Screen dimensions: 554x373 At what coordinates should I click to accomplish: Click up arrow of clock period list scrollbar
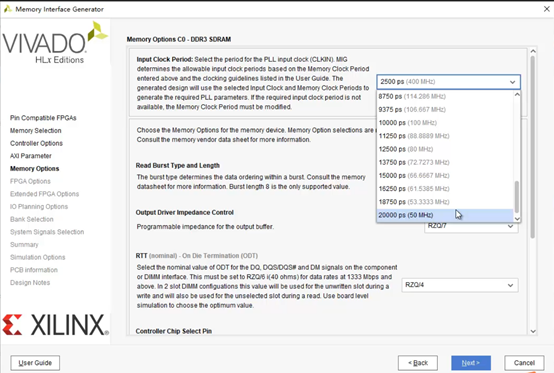[x=517, y=94]
